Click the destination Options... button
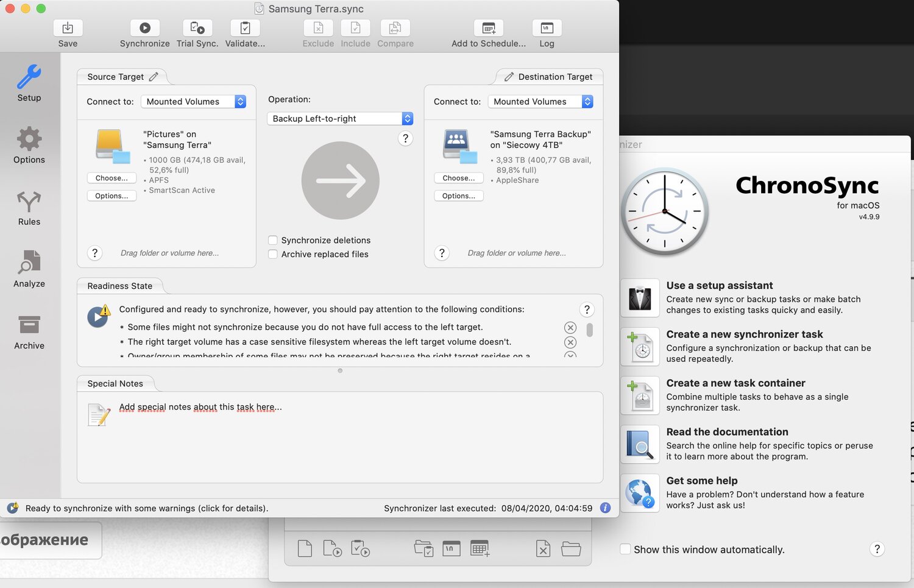Viewport: 914px width, 588px height. pyautogui.click(x=459, y=196)
